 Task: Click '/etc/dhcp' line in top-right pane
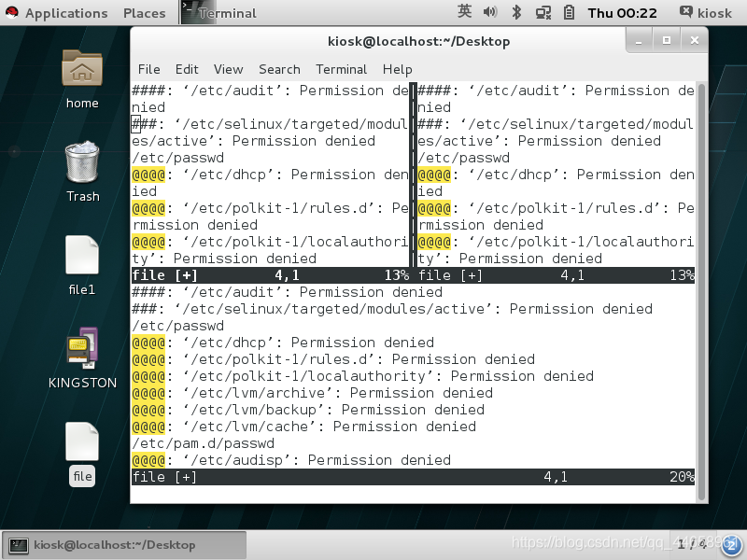point(556,183)
